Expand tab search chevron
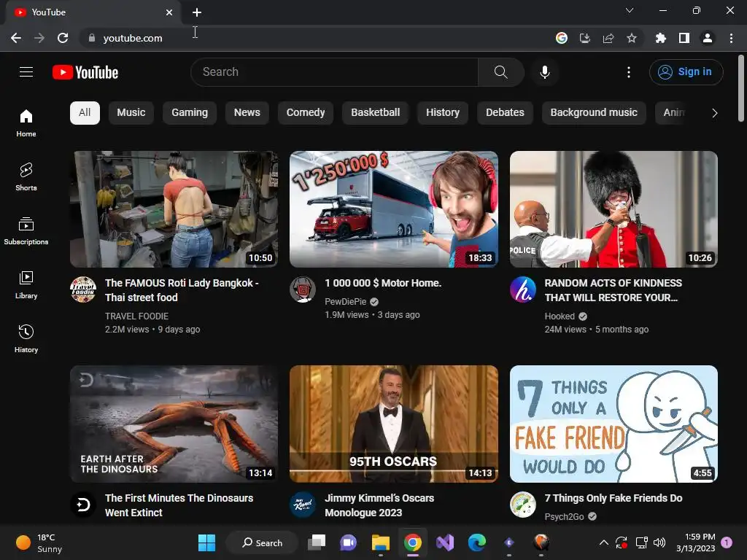The image size is (747, 560). (x=630, y=10)
